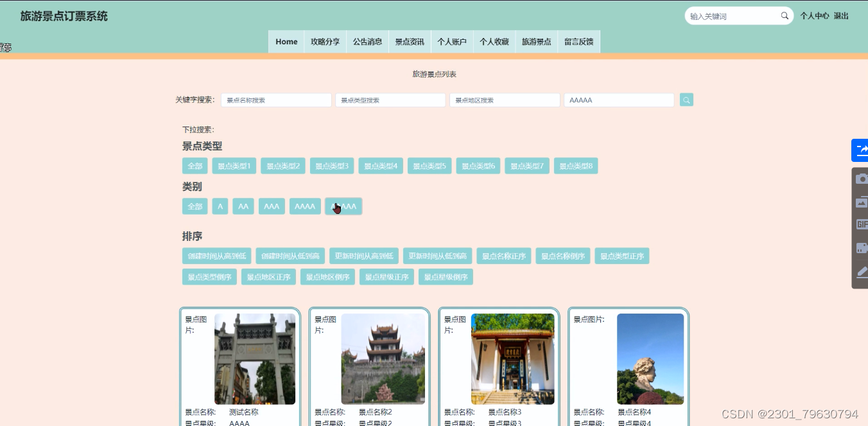The height and width of the screenshot is (426, 868).
Task: Focus the top keyword search input
Action: coord(733,16)
